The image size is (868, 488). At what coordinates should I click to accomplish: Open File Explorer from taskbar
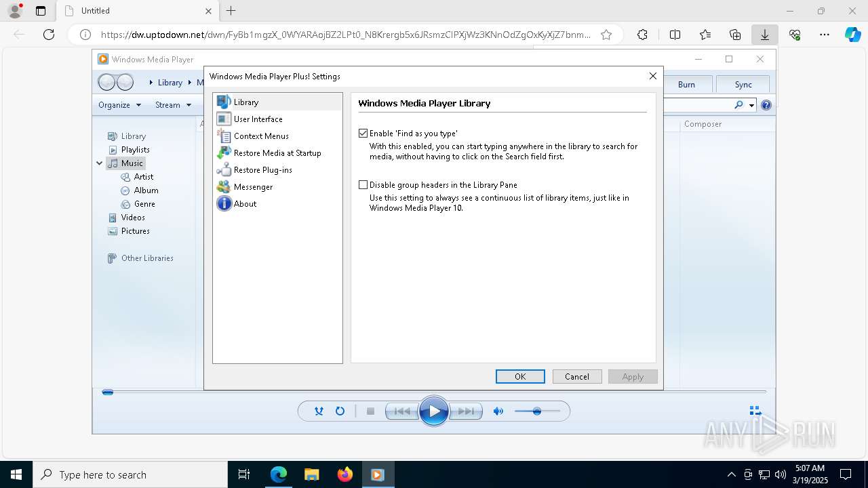tap(312, 474)
